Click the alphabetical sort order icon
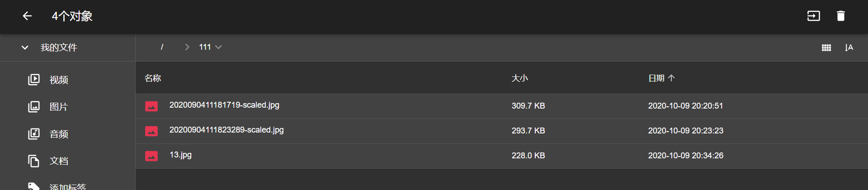Screen dimensions: 868x190 [x=849, y=47]
